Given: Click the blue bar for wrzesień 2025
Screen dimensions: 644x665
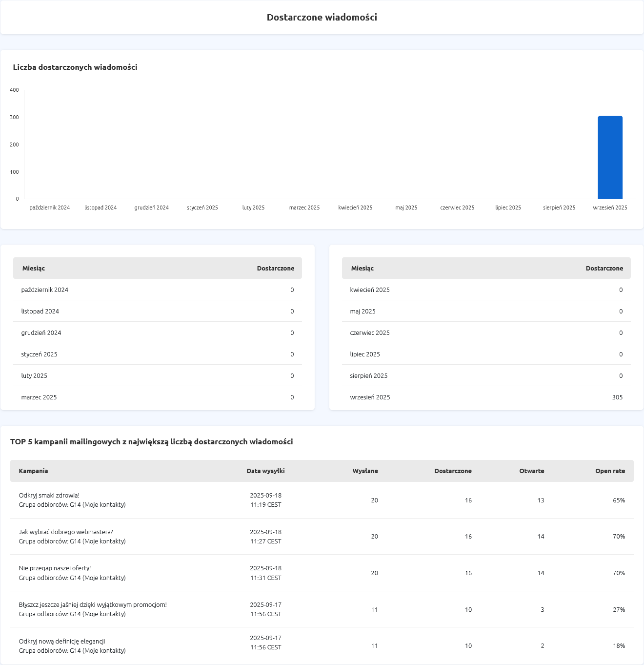Looking at the screenshot, I should 610,157.
